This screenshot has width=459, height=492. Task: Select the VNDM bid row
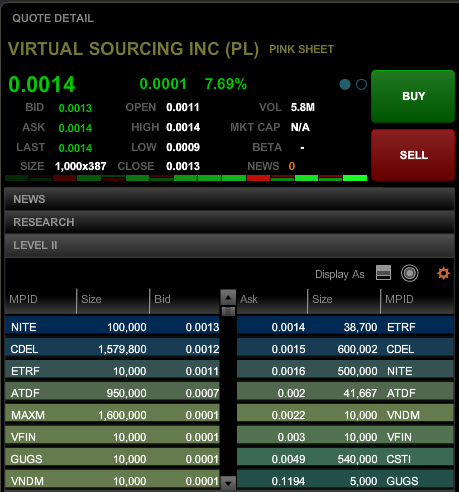coord(112,480)
